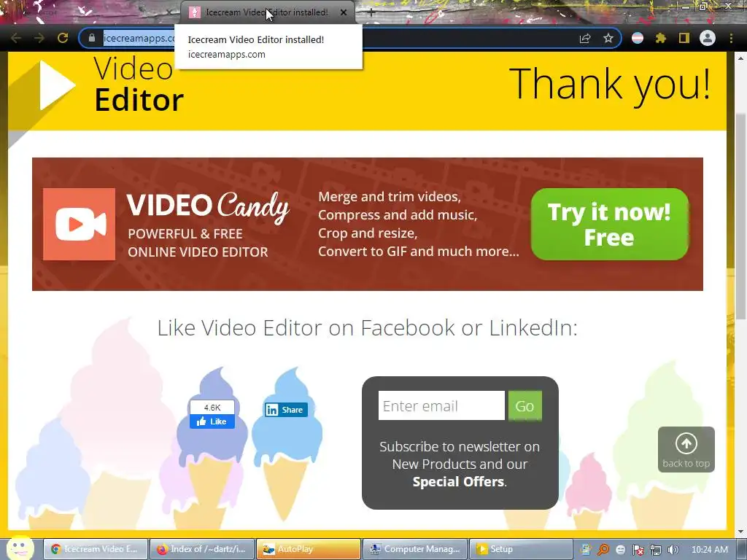
Task: Click the scrollbar's up arrow
Action: coord(740,58)
